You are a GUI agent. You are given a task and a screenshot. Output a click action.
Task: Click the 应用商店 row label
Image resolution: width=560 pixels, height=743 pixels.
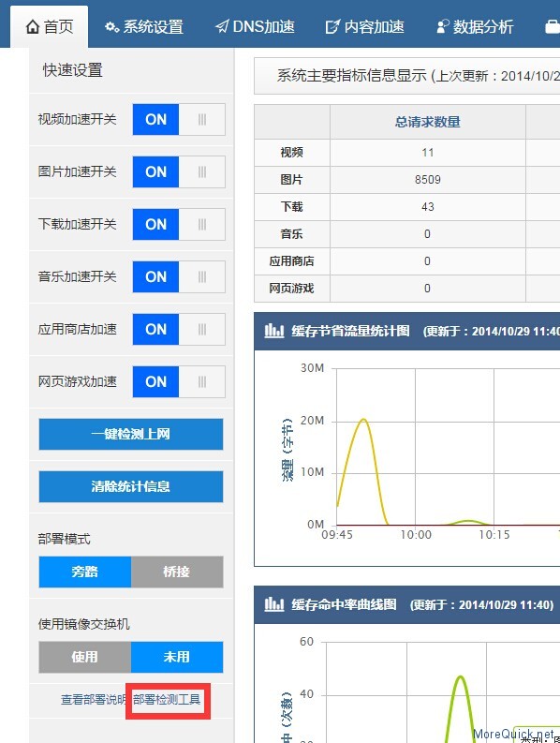292,261
